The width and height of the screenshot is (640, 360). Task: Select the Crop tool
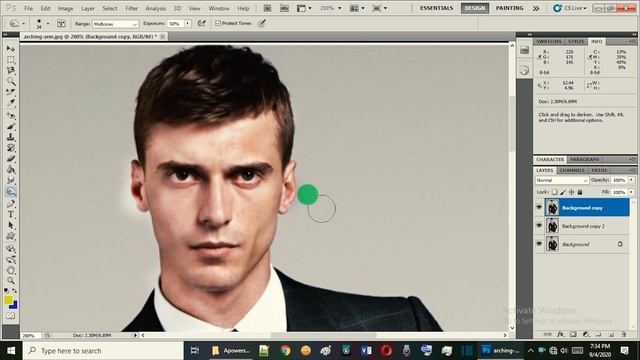(11, 93)
